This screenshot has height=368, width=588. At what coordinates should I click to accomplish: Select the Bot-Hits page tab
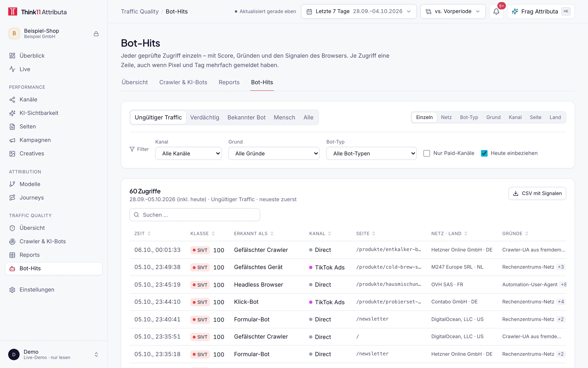click(262, 82)
